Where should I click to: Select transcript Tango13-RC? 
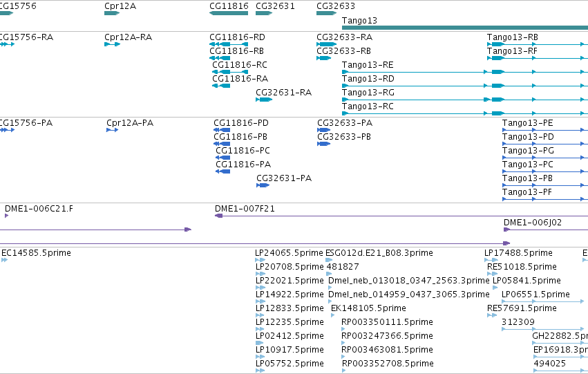tap(368, 106)
